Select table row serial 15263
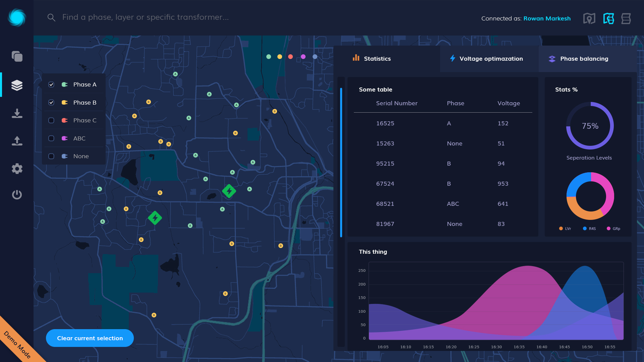644x362 pixels. click(443, 143)
